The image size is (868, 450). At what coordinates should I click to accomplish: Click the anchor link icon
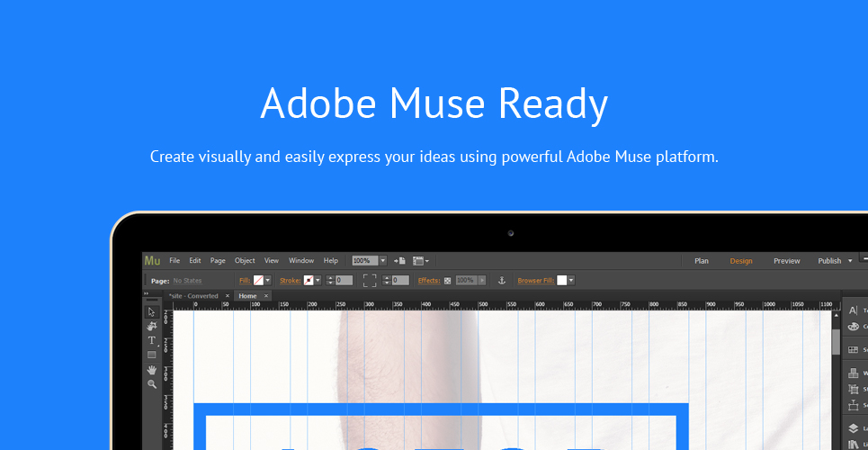click(x=502, y=281)
